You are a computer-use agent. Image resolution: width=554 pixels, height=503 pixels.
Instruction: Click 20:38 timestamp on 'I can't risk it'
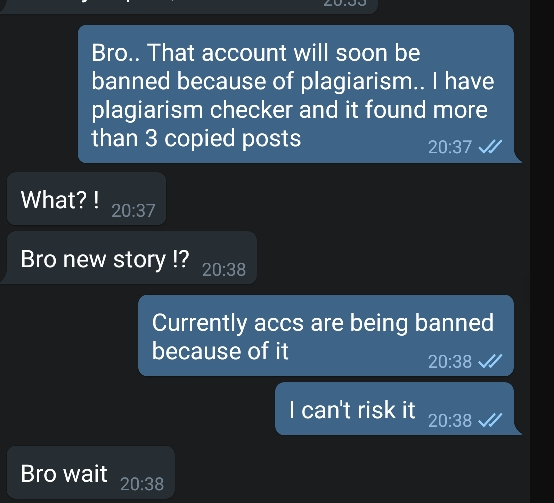pyautogui.click(x=450, y=420)
